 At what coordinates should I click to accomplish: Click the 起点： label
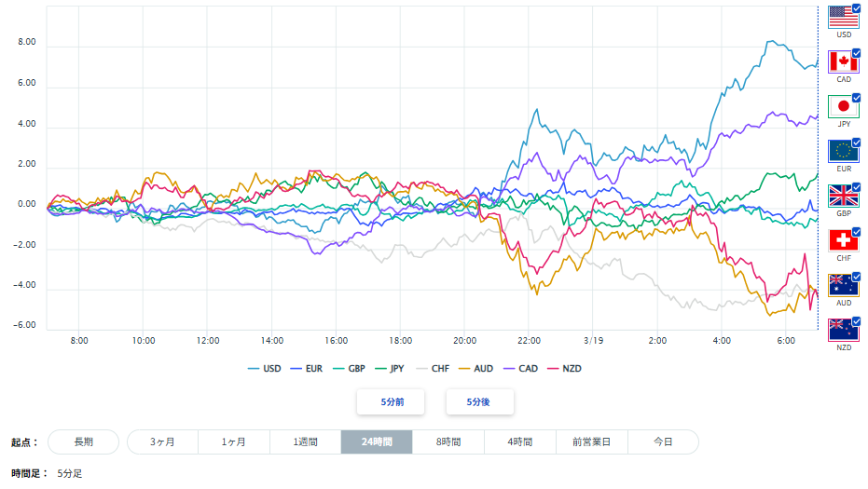(x=24, y=442)
